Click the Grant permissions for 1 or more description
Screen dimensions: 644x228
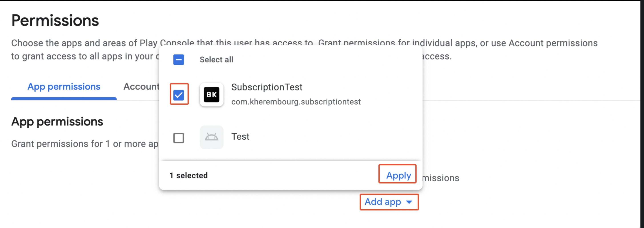[85, 144]
